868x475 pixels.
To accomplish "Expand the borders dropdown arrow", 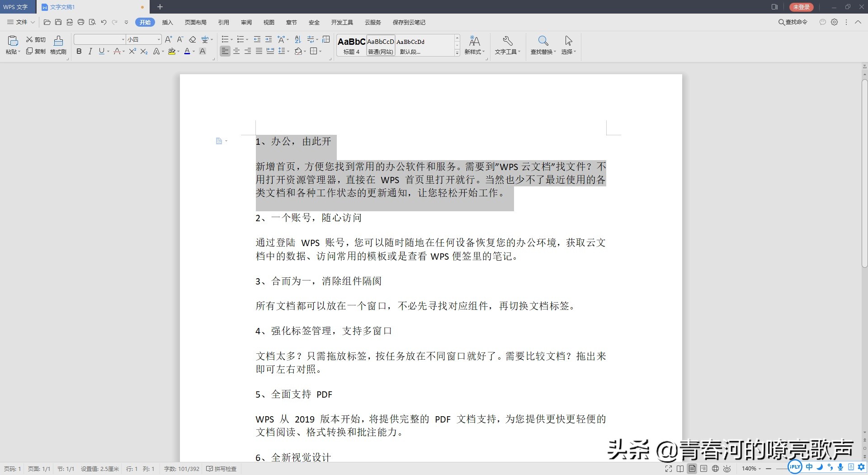I will [x=320, y=51].
